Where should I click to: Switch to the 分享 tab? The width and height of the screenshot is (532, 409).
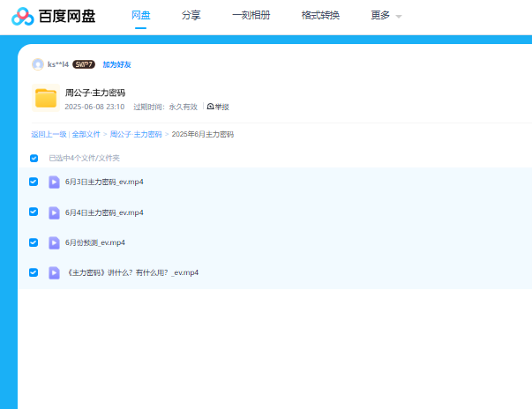[191, 16]
